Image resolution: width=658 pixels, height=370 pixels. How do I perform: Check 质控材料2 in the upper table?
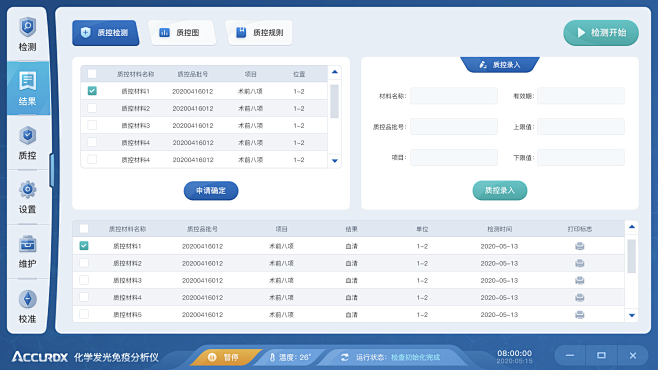[92, 108]
